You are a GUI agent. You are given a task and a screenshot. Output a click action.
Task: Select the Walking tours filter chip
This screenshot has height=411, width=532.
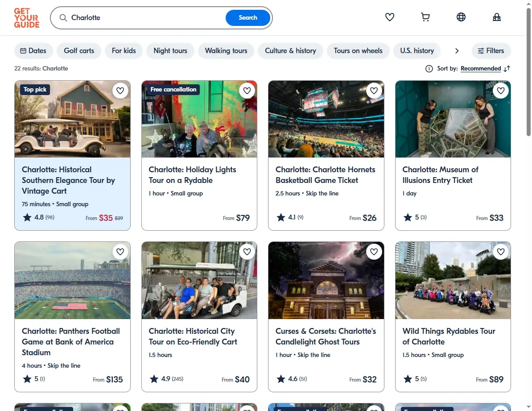point(226,51)
